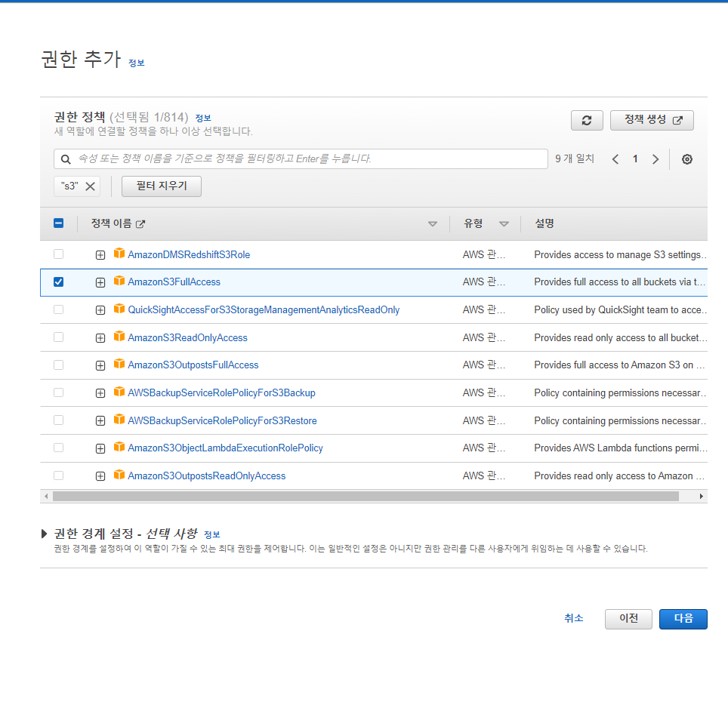
Task: Check the AmazonS3OutpostsFullAccess checkbox
Action: 58,365
